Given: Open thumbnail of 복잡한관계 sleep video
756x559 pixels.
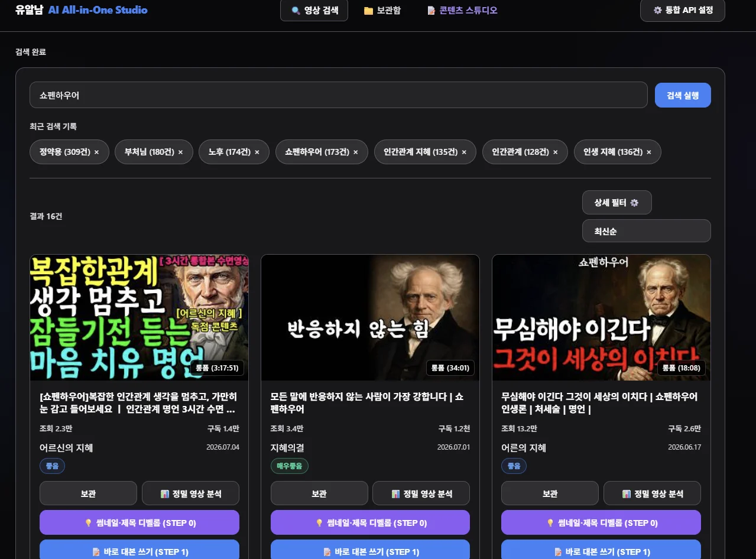Looking at the screenshot, I should [139, 317].
